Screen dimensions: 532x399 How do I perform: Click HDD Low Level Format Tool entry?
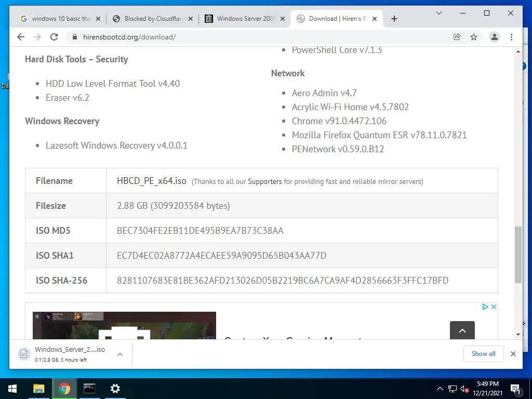[x=113, y=84]
